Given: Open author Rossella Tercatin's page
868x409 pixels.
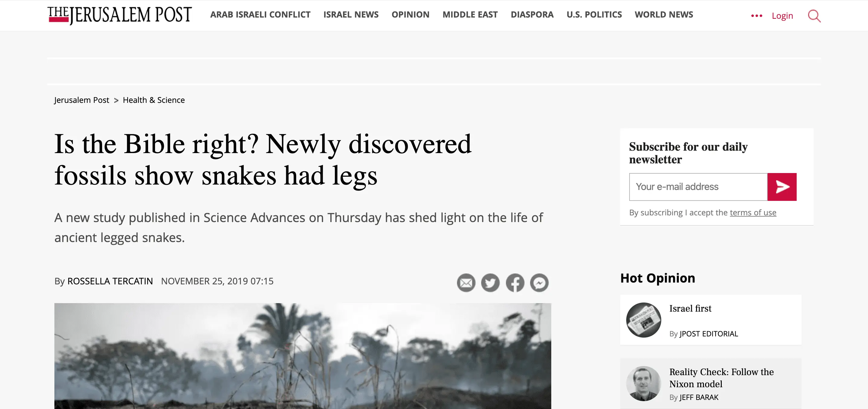Looking at the screenshot, I should [110, 281].
